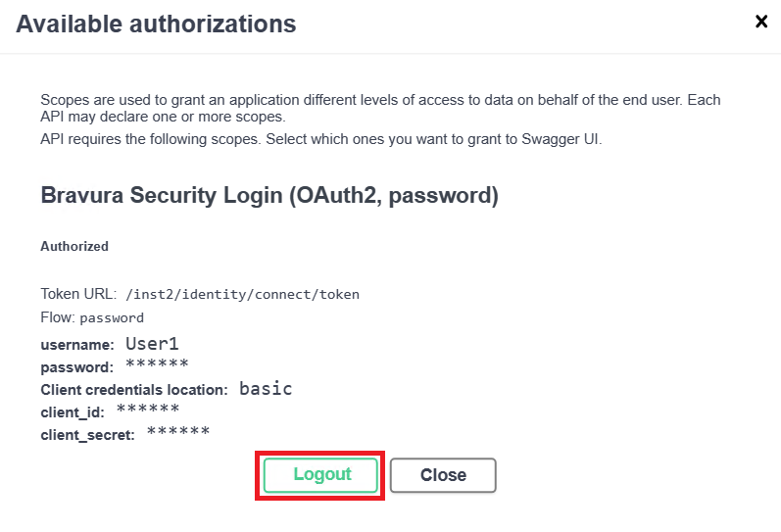Click the Bravura Security Login heading
Screen dimensions: 781x532
(269, 195)
